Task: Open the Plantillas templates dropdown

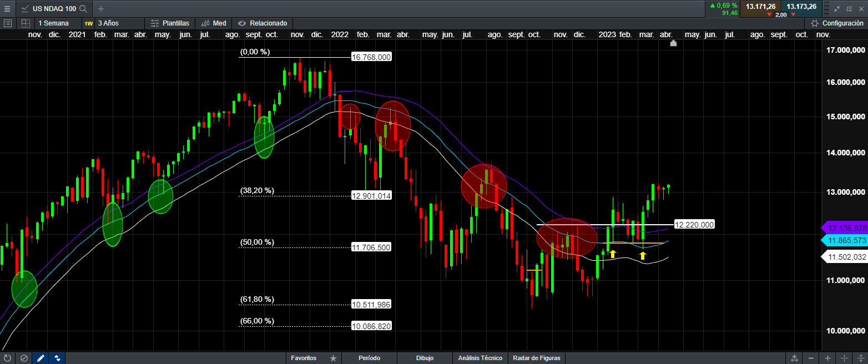Action: (170, 23)
